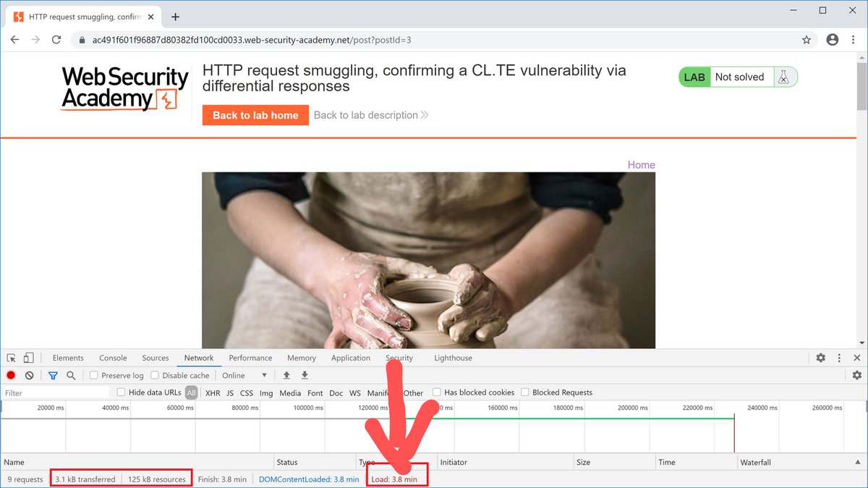Sort by the Initiator column header
Screen dimensions: 868x488
click(505, 462)
